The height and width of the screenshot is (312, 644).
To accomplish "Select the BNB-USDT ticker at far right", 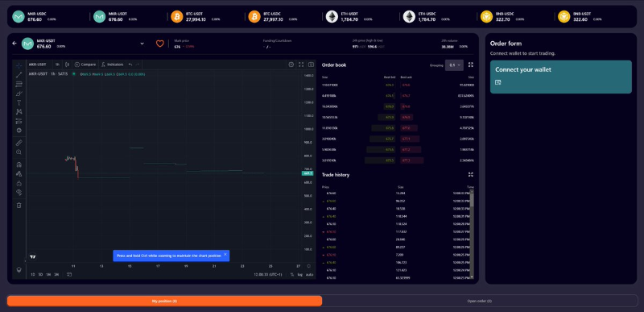I will click(x=580, y=17).
